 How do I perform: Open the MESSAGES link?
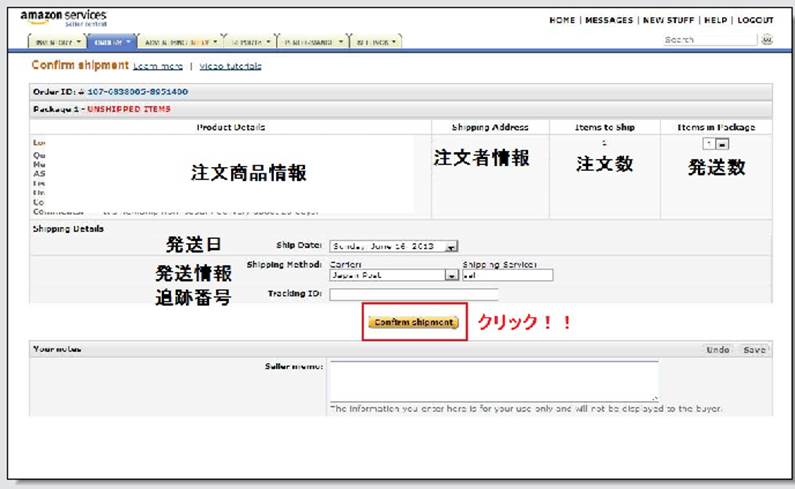click(x=609, y=20)
